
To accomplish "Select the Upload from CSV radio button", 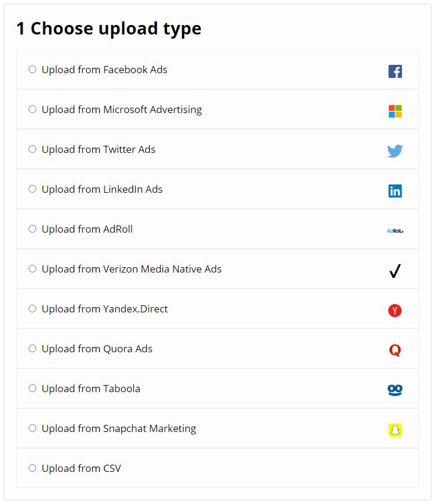I will click(33, 468).
